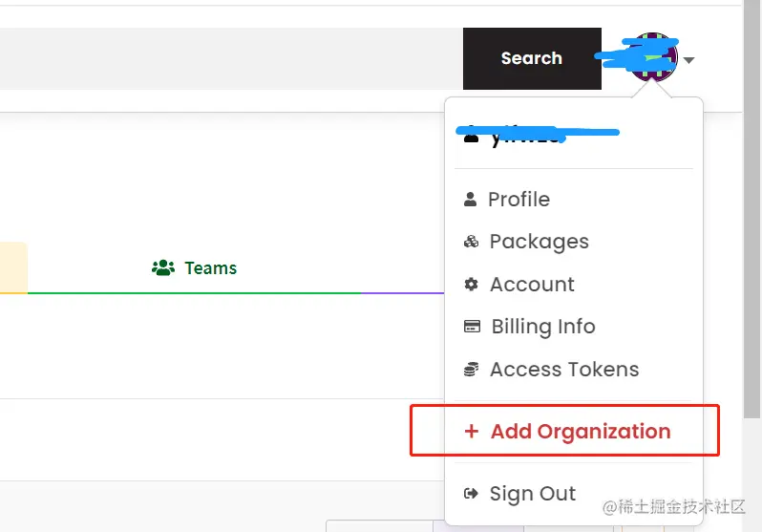The width and height of the screenshot is (762, 532).
Task: Click the people icon on the Teams tab
Action: [163, 268]
